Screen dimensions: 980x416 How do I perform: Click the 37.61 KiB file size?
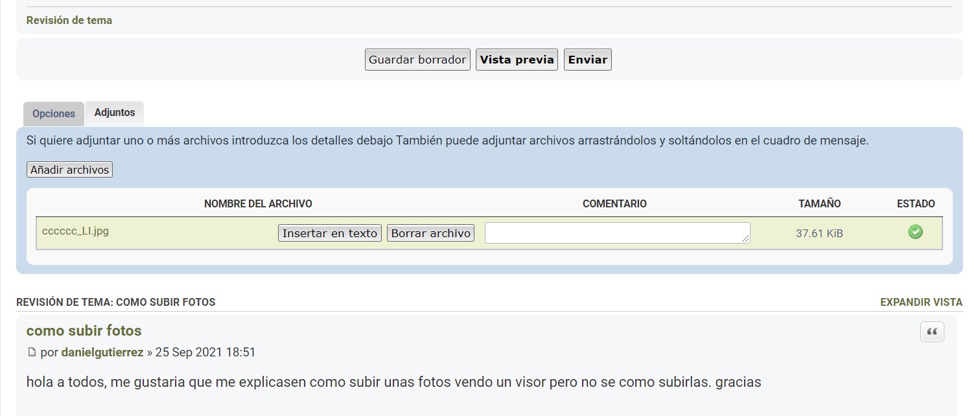pyautogui.click(x=819, y=233)
